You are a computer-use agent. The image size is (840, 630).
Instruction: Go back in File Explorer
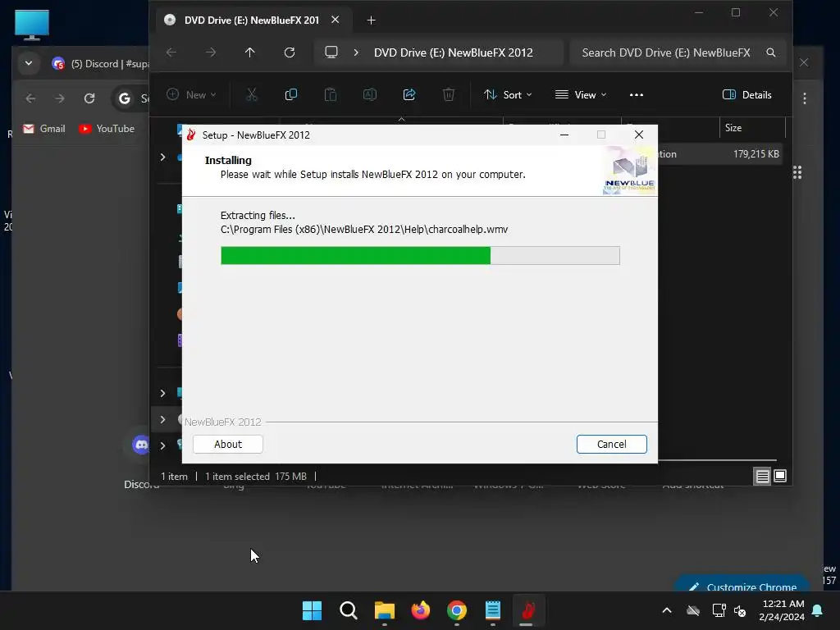pos(171,52)
